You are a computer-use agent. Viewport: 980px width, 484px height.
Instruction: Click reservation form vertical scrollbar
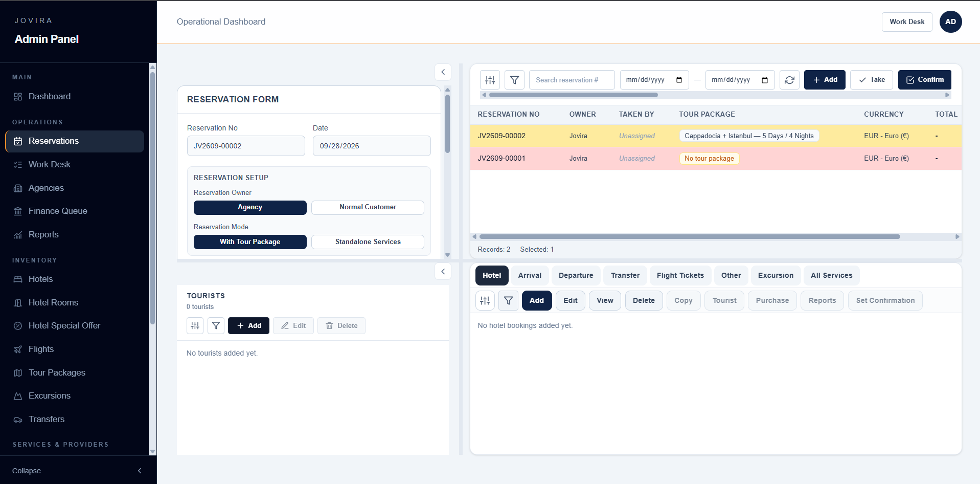pos(447,124)
